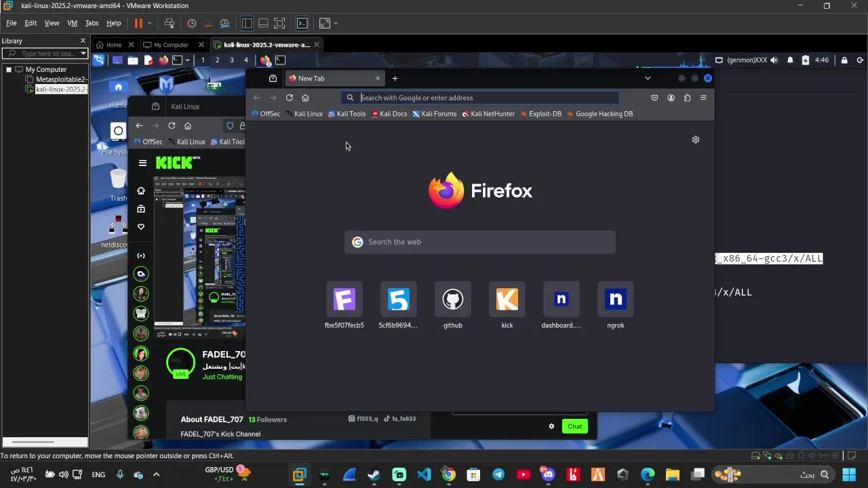Open the kick shortcut tile
868x488 pixels.
[507, 306]
